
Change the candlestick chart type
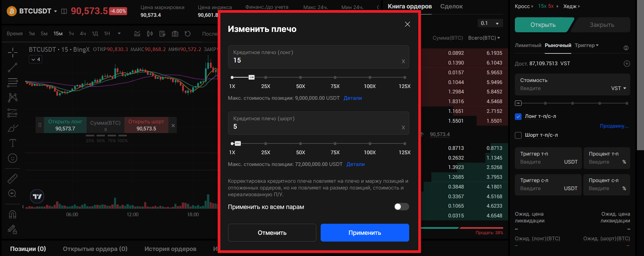pos(150,34)
